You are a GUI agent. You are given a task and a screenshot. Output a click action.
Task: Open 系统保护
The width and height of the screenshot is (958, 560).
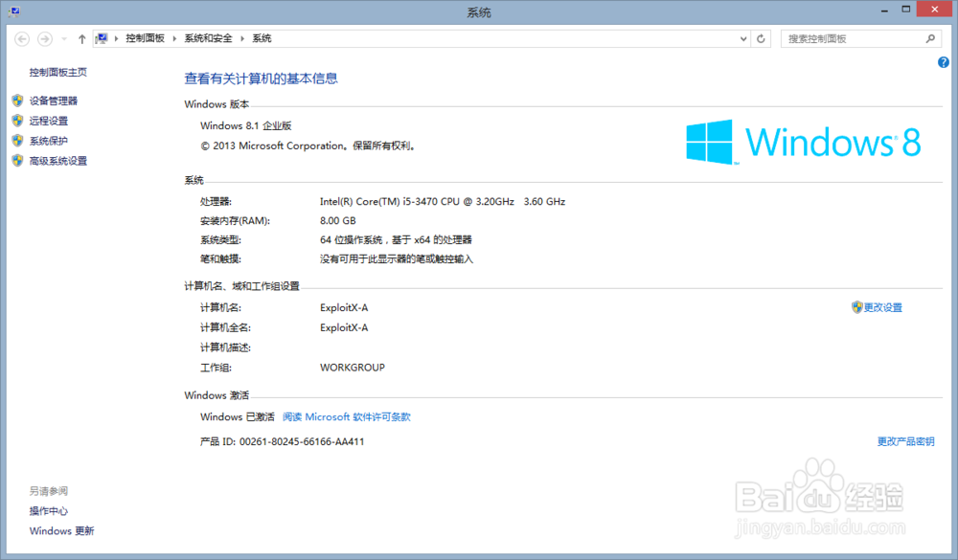click(x=48, y=141)
